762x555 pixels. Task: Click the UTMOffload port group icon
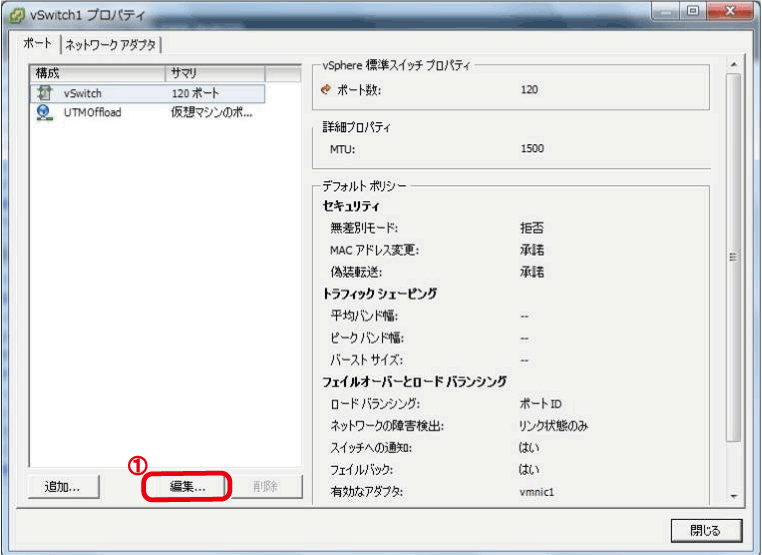coord(44,112)
